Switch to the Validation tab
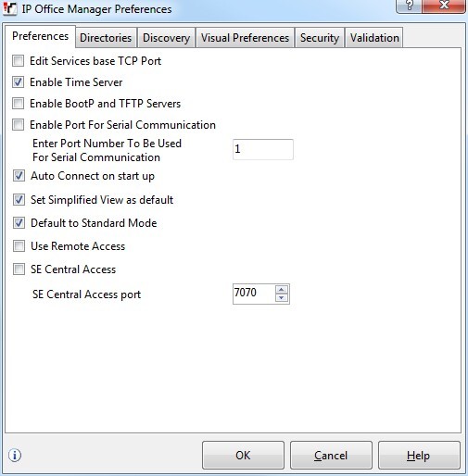This screenshot has width=468, height=476. pos(374,38)
